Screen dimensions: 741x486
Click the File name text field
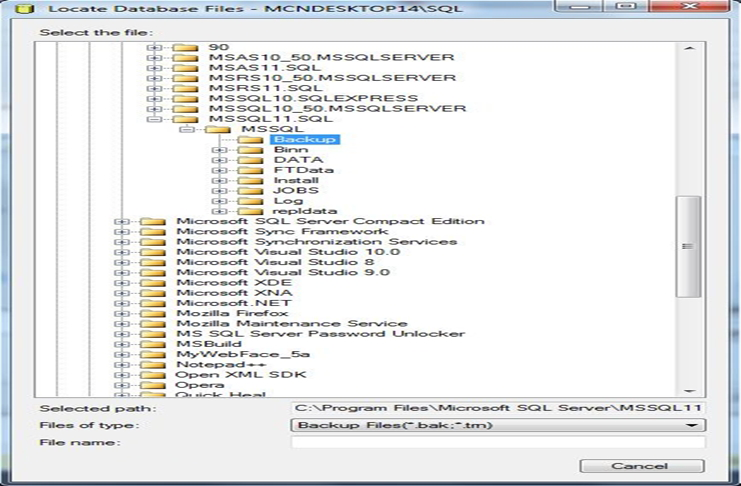click(x=497, y=442)
